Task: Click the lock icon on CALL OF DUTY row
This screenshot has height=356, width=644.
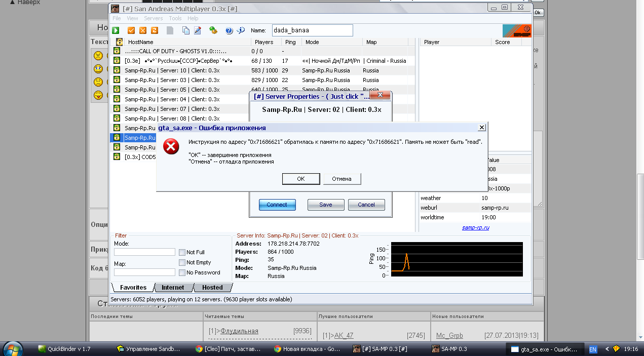Action: coord(117,51)
